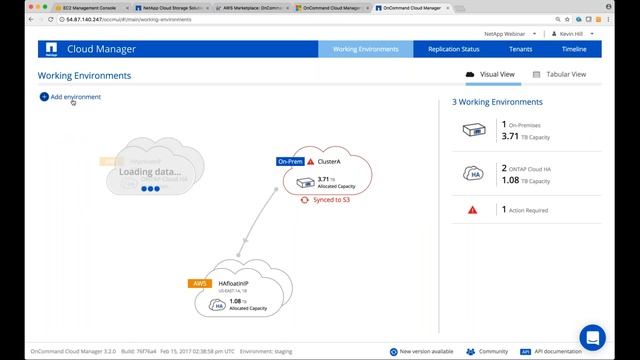640x360 pixels.
Task: Click the ClusterA red warning triangle
Action: [x=311, y=162]
